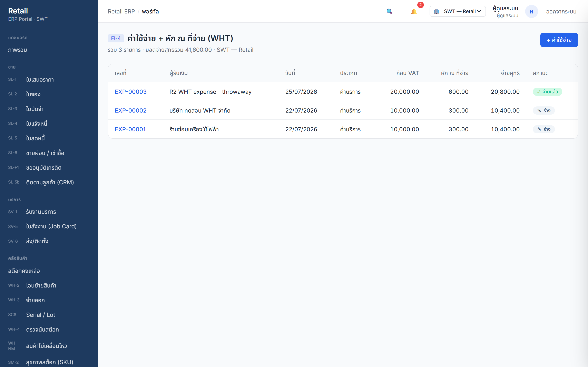This screenshot has height=367, width=588.
Task: Open expense EXP-00001 link
Action: tap(130, 129)
